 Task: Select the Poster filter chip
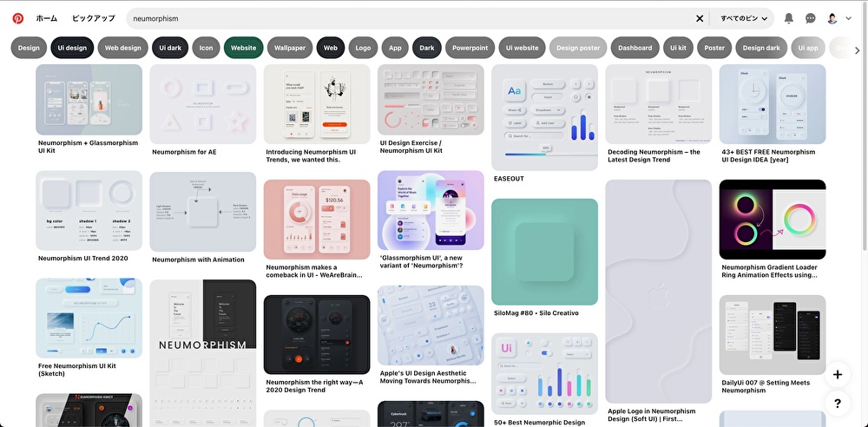click(714, 48)
